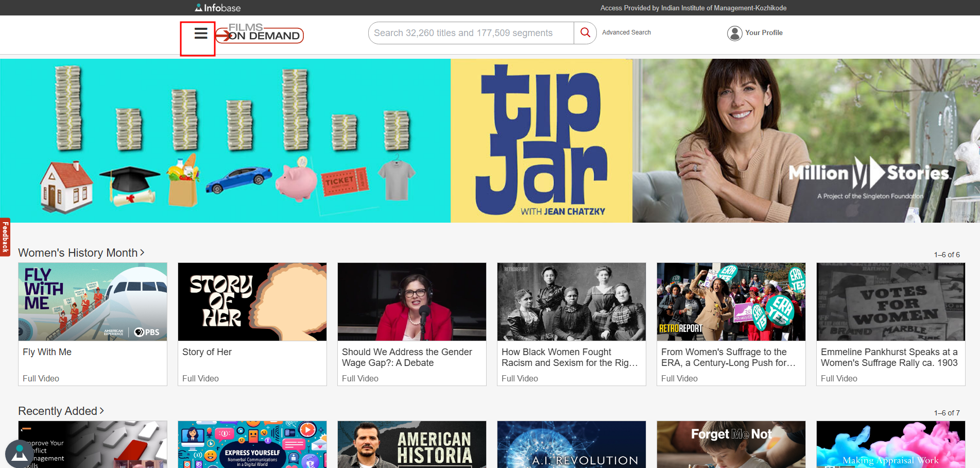Image resolution: width=980 pixels, height=468 pixels.
Task: Type in the titles search field
Action: click(471, 33)
